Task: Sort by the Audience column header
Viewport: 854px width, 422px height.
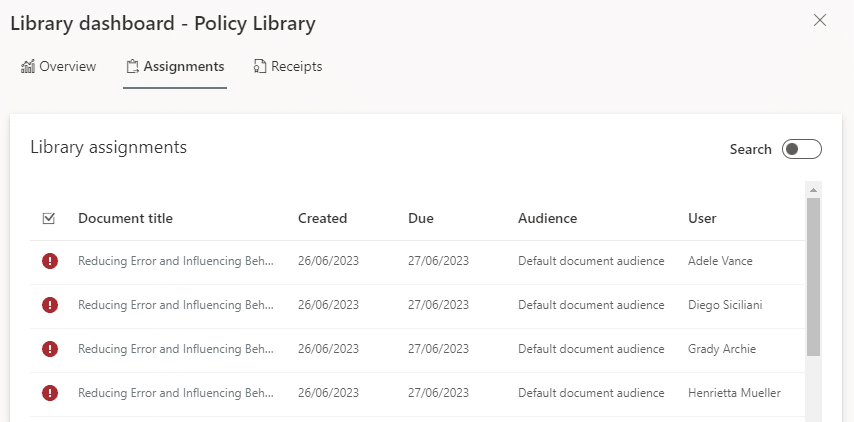Action: pos(547,218)
